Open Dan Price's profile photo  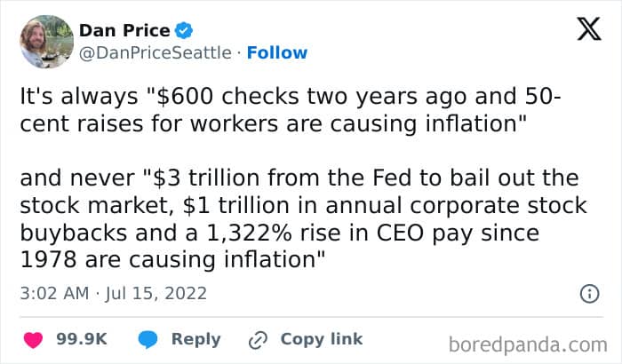pos(47,42)
